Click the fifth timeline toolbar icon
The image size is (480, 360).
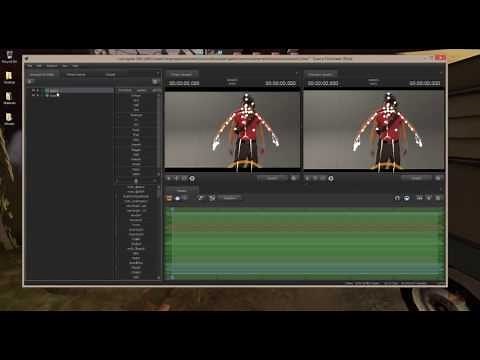212,198
